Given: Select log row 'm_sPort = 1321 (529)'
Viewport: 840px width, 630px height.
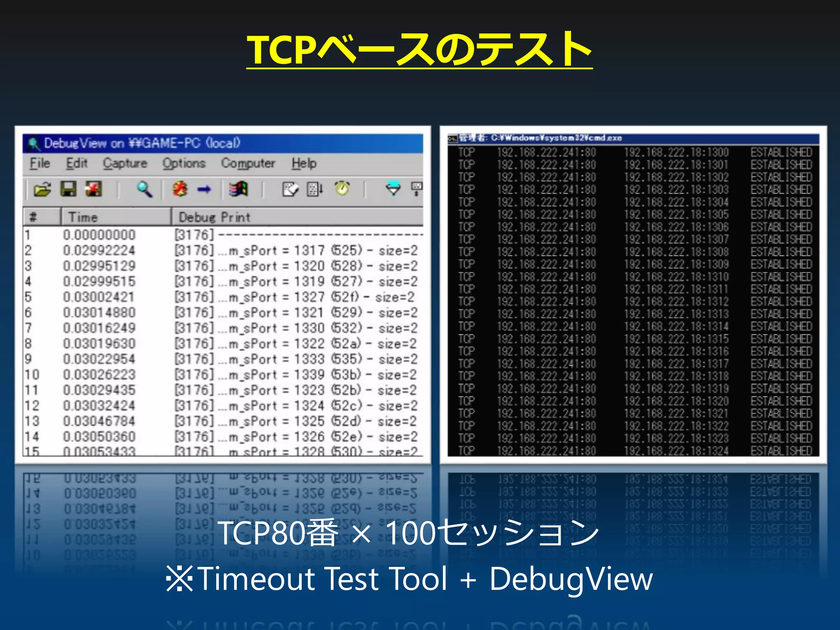Looking at the screenshot, I should (223, 313).
